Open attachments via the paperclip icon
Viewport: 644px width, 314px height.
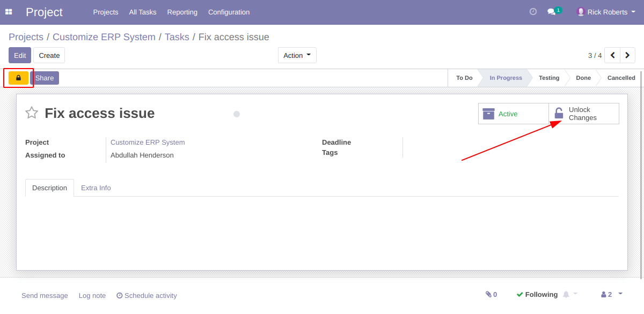coord(488,294)
